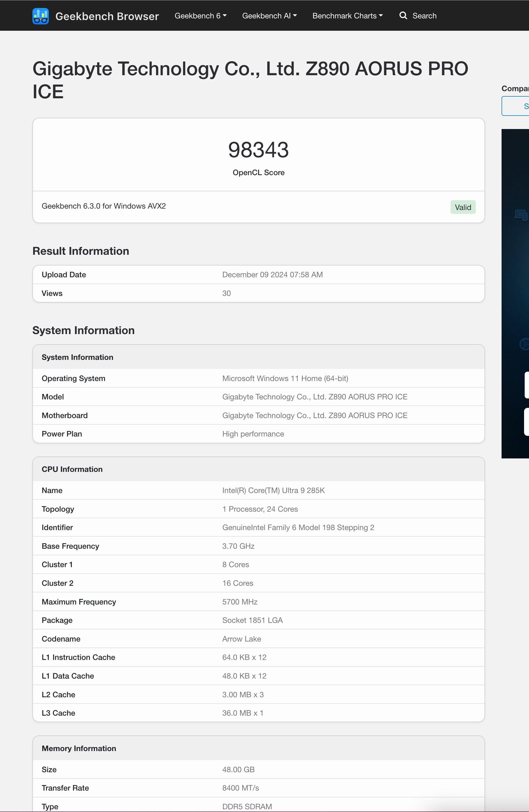Click the Cluster 2 value 16 Cores
Viewport: 529px width, 812px height.
(x=238, y=583)
